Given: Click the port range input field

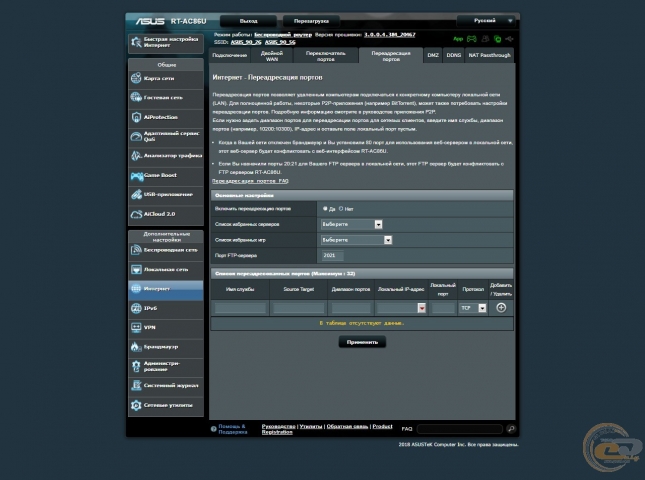Looking at the screenshot, I should point(351,308).
